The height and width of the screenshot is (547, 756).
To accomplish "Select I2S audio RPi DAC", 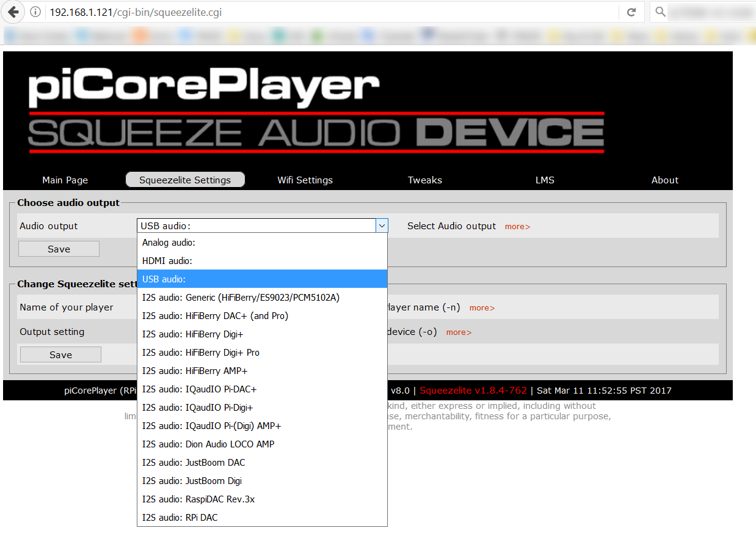I will coord(262,518).
